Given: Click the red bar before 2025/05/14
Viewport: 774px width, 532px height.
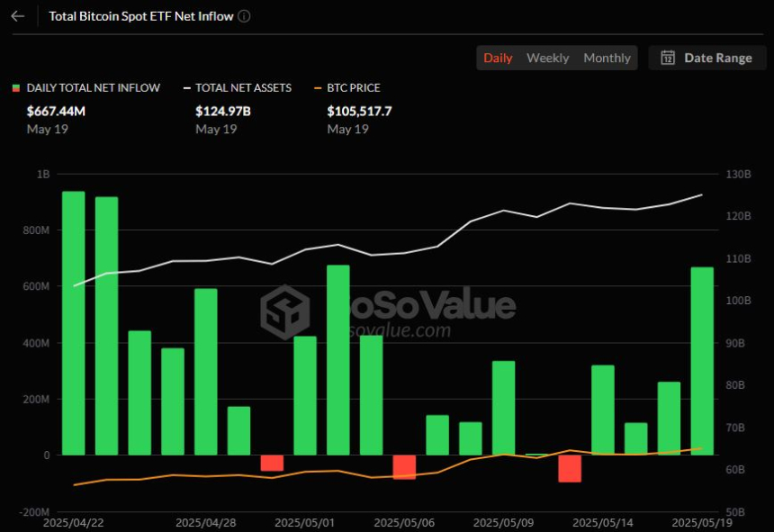Looking at the screenshot, I should [x=570, y=468].
